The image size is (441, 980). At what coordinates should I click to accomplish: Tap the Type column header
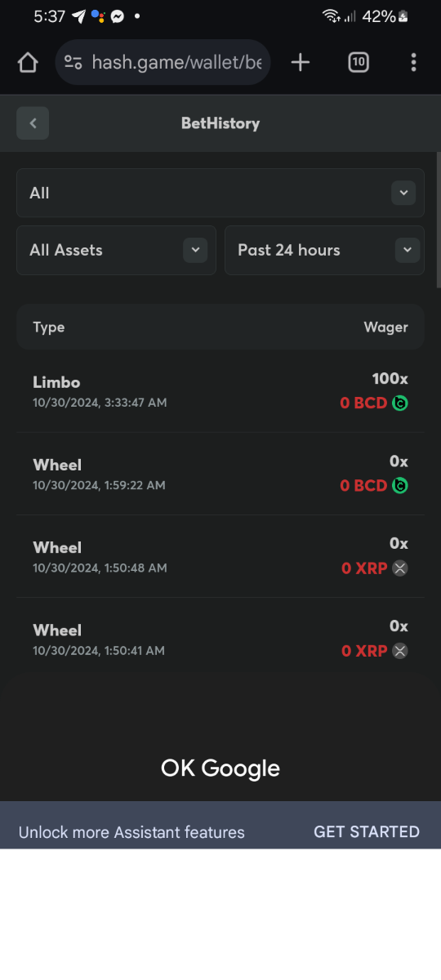(48, 327)
